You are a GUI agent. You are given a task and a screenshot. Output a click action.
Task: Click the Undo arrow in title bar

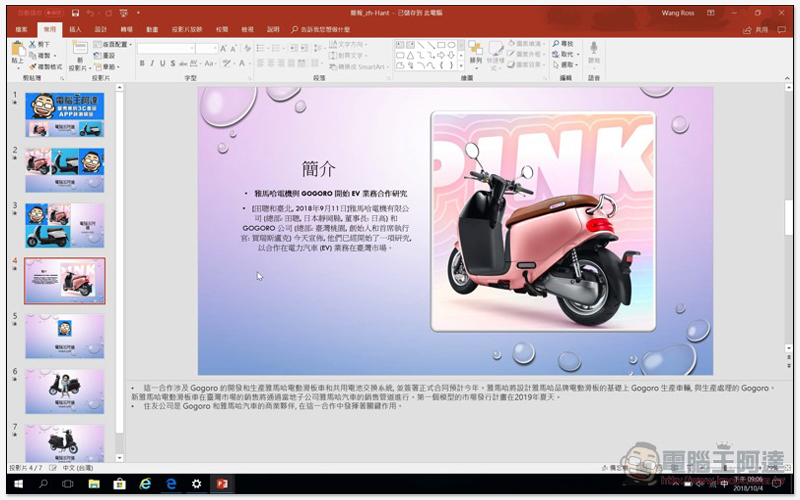click(x=90, y=13)
